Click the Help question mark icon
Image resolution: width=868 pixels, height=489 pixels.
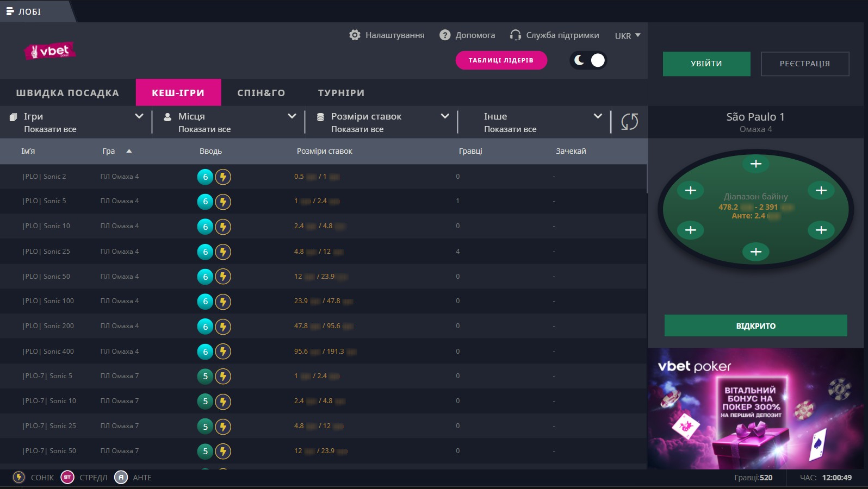pos(445,35)
